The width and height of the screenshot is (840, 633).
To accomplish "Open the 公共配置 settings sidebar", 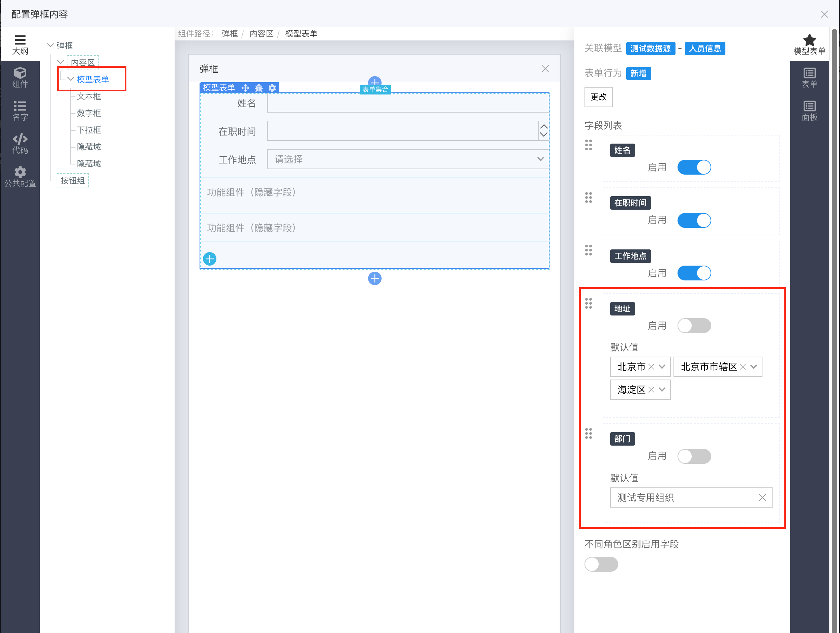I will tap(20, 177).
